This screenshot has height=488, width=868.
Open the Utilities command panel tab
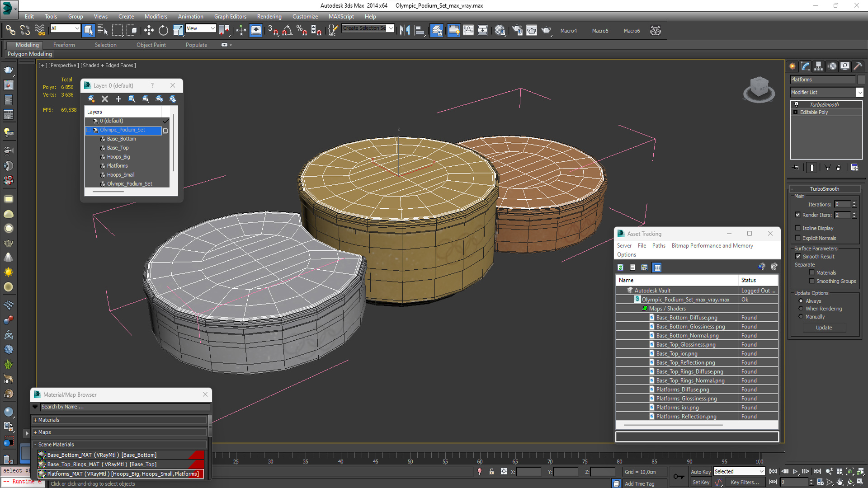[858, 66]
